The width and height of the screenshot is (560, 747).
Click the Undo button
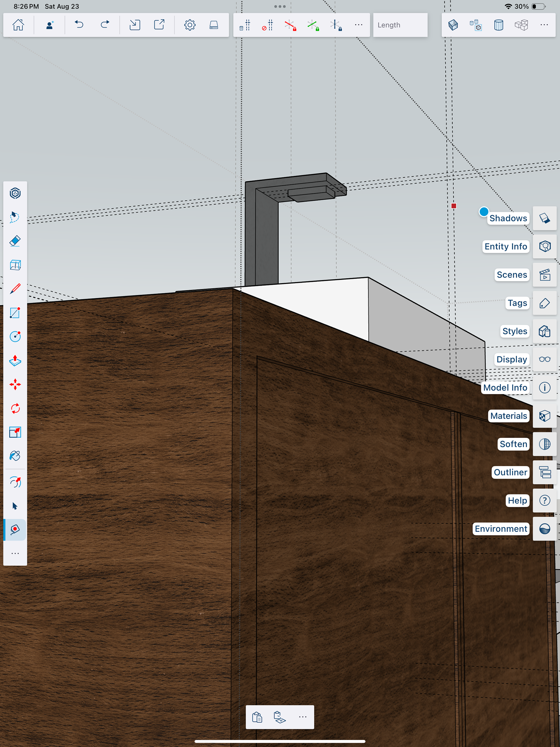pos(79,25)
